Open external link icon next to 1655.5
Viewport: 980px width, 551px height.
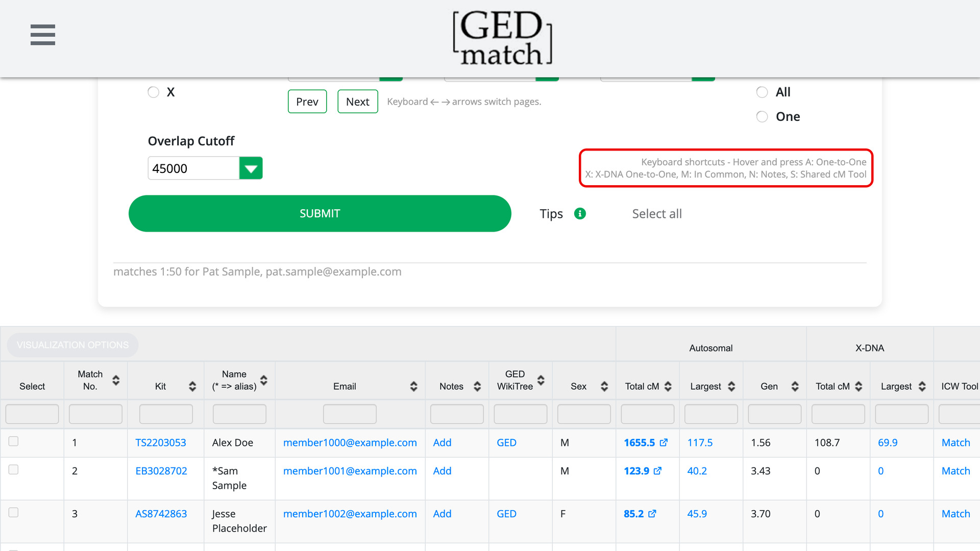[x=664, y=442]
